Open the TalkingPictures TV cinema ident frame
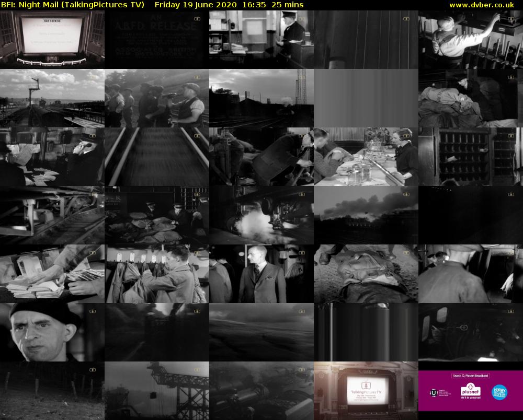 click(366, 391)
